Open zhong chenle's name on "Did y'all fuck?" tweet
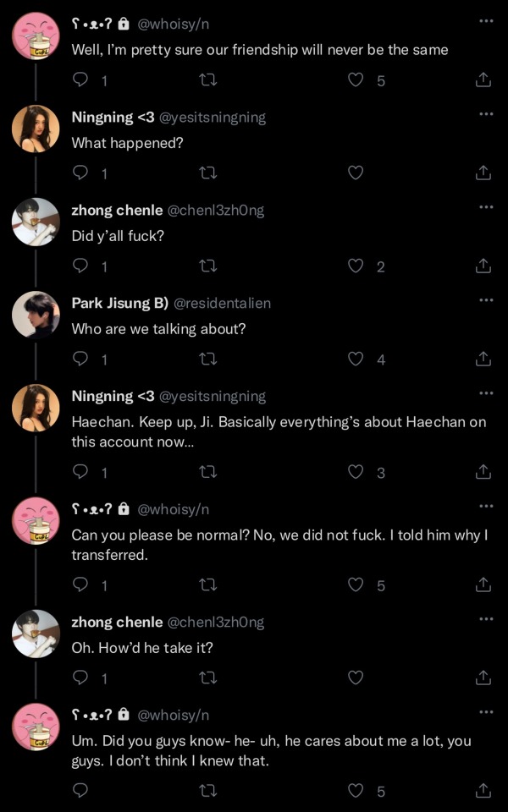This screenshot has height=812, width=508. point(117,210)
